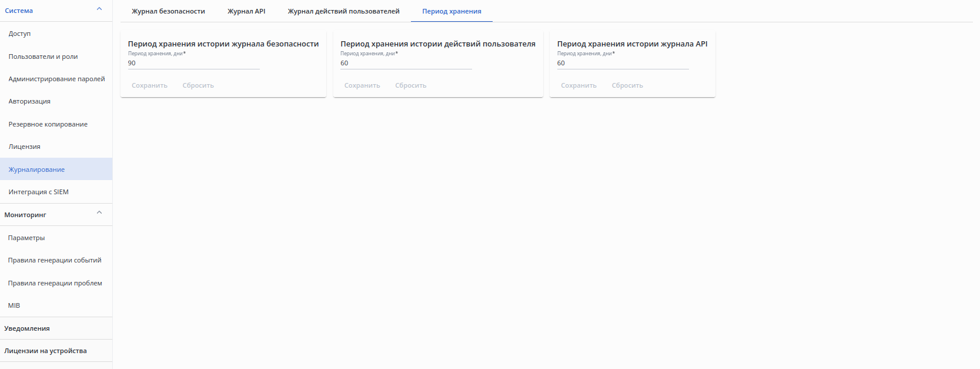Open Правила генерации событий
The width and height of the screenshot is (980, 369).
55,260
